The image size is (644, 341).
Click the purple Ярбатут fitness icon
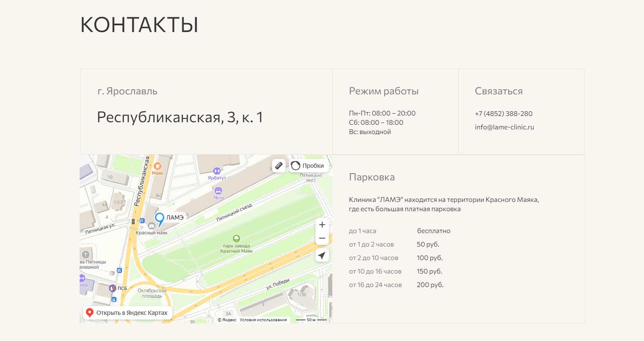217,170
